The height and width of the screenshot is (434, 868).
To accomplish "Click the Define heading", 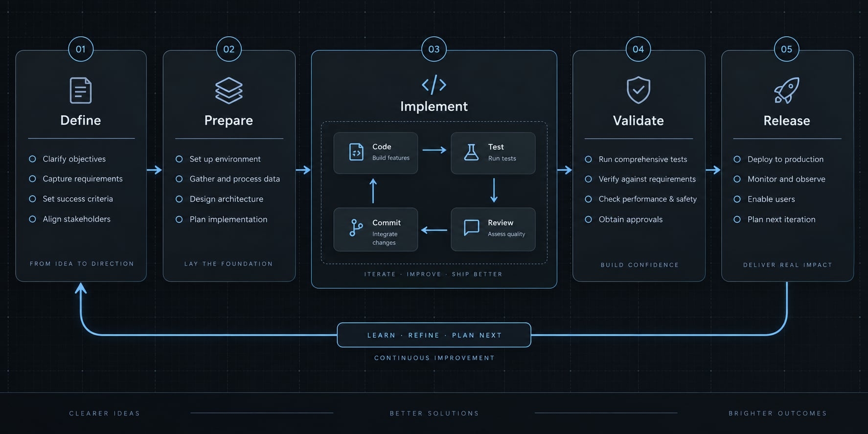I will pos(81,120).
